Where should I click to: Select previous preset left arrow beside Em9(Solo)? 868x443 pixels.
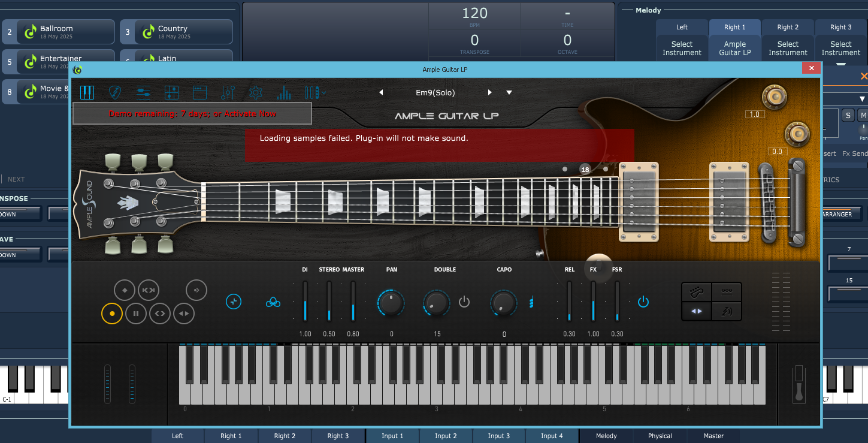[x=381, y=92]
